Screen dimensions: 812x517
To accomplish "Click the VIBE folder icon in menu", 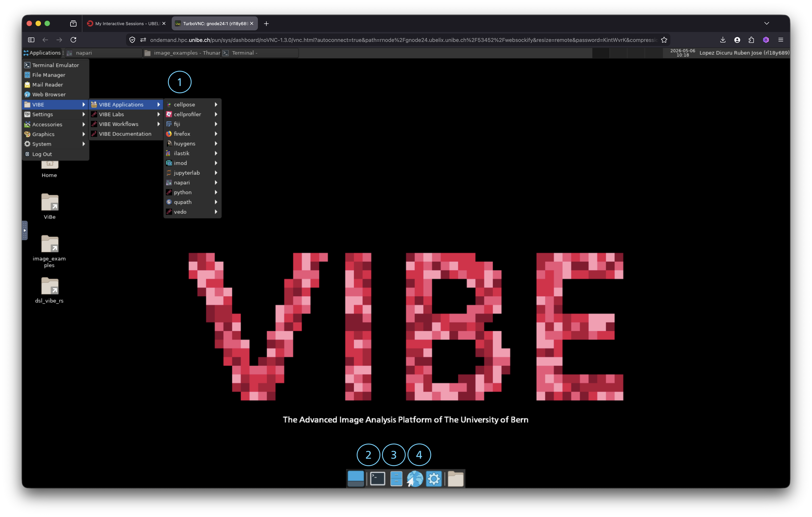I will click(x=27, y=104).
